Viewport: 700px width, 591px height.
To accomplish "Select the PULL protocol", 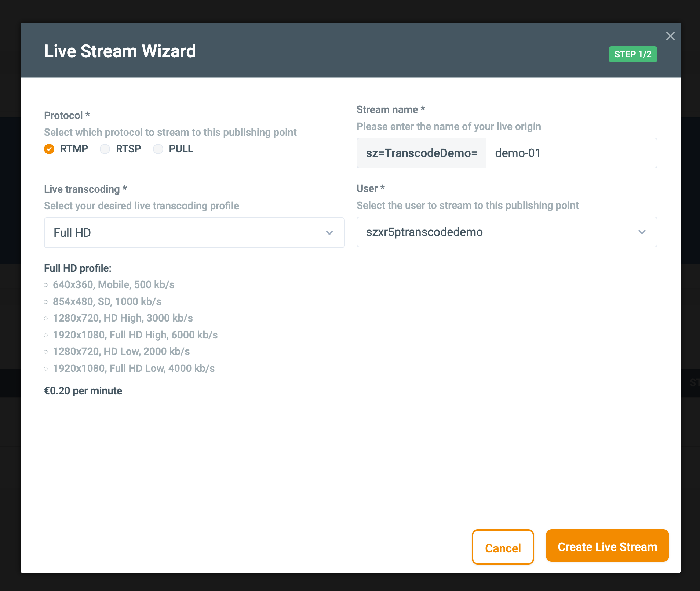I will click(x=158, y=149).
